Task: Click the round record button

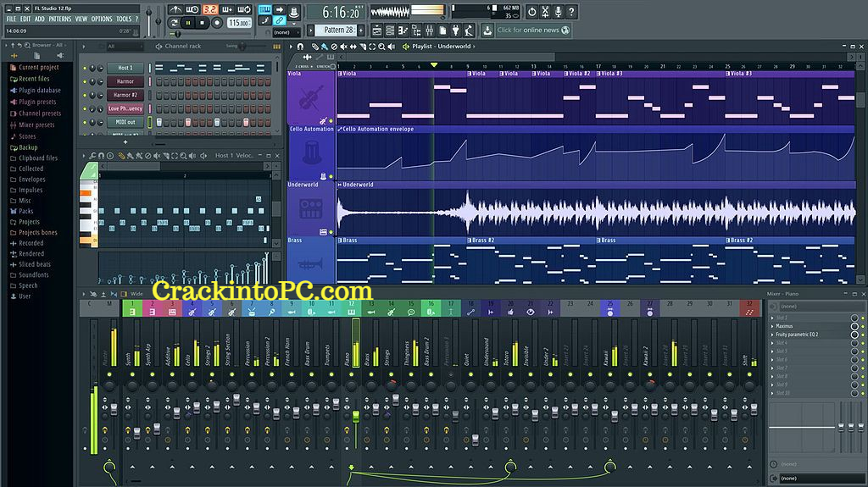Action: (217, 23)
